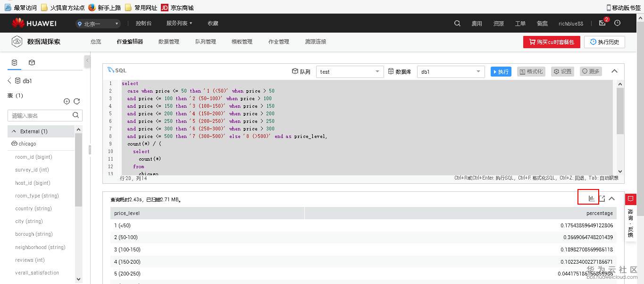This screenshot has width=644, height=284.
Task: Open the db1 database dropdown
Action: [450, 71]
